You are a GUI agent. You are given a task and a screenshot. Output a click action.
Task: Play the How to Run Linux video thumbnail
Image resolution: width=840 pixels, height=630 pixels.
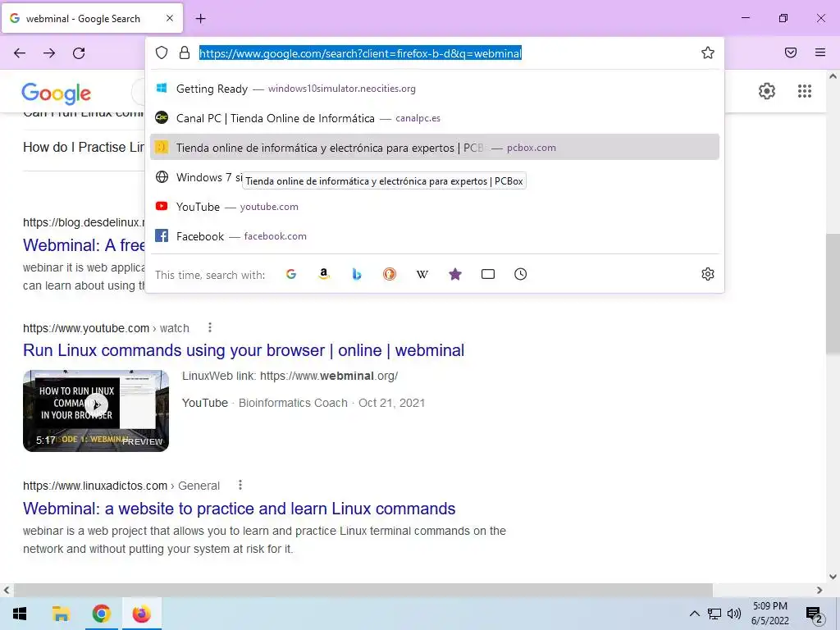click(x=96, y=411)
